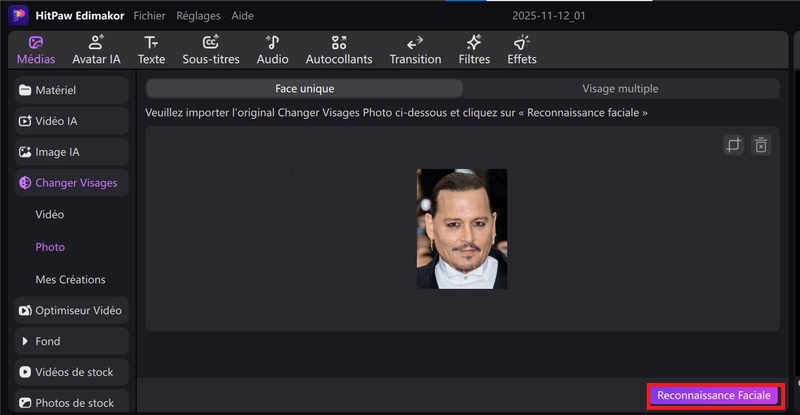Open the Fichier menu

[149, 16]
